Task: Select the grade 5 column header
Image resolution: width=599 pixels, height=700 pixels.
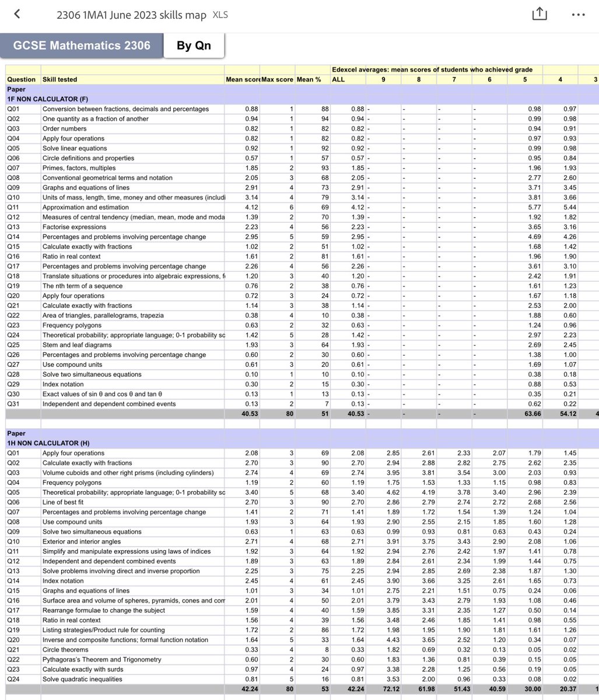Action: coord(525,79)
